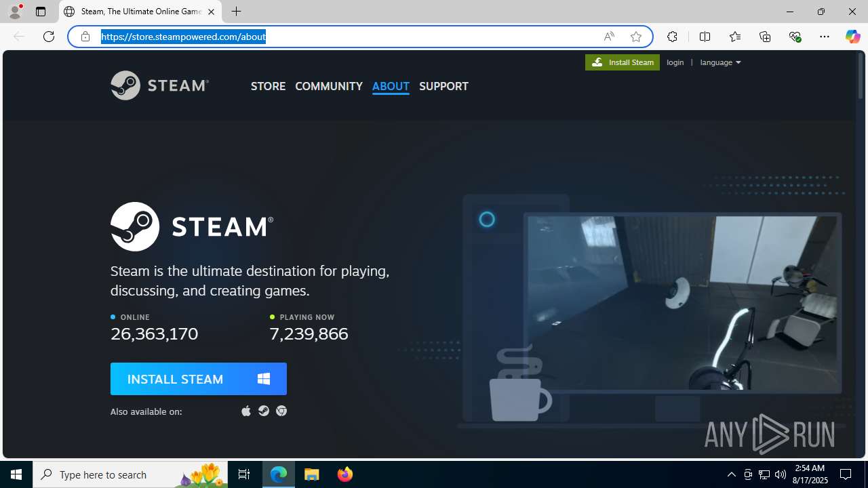Click the browser Back arrow
Screen dimensions: 868x488
point(19,37)
